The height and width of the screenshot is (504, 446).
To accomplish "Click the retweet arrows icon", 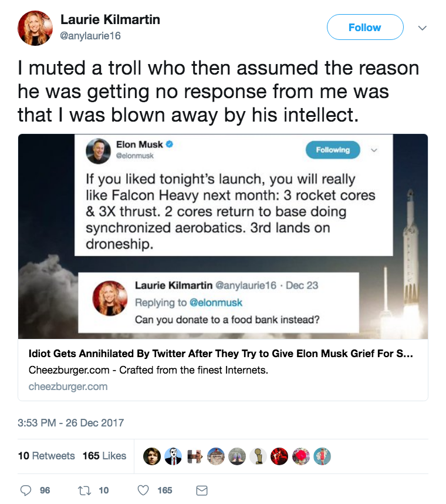I will 83,490.
